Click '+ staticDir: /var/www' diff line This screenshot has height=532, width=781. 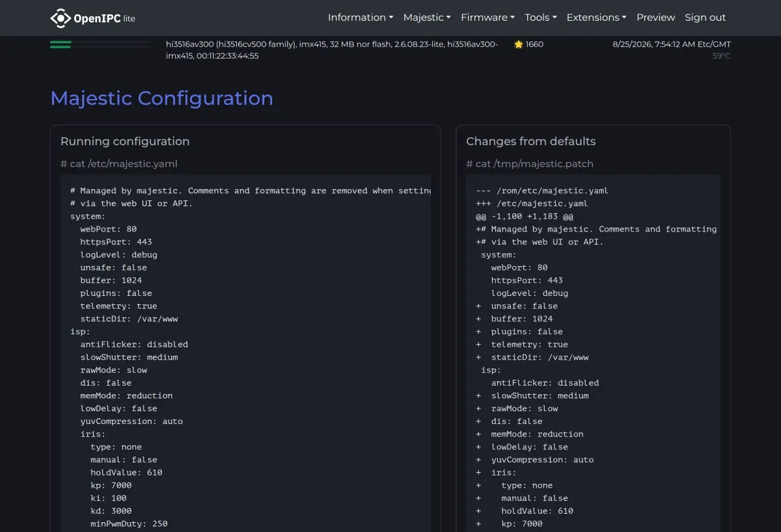point(532,357)
